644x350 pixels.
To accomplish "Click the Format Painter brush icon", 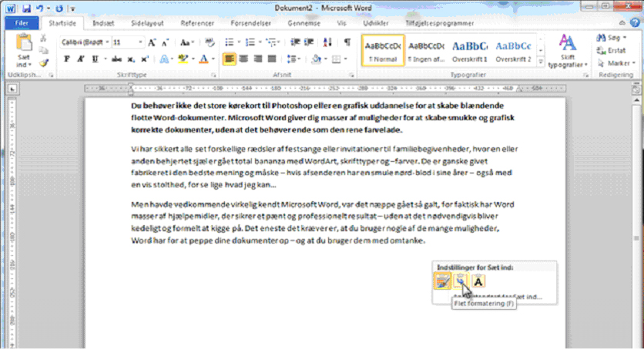I will pos(44,63).
